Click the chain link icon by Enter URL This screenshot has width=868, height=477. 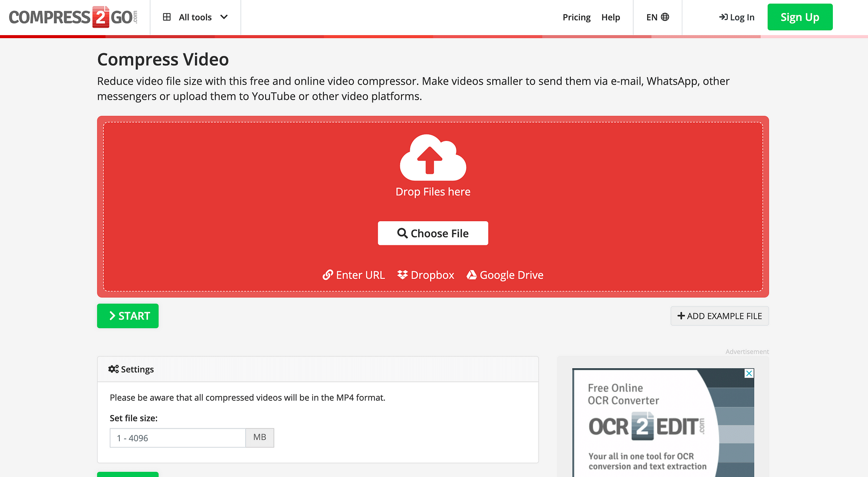coord(328,275)
